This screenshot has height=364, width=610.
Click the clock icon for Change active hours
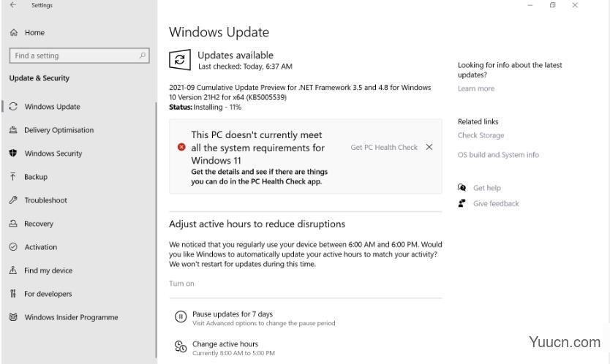pos(181,346)
